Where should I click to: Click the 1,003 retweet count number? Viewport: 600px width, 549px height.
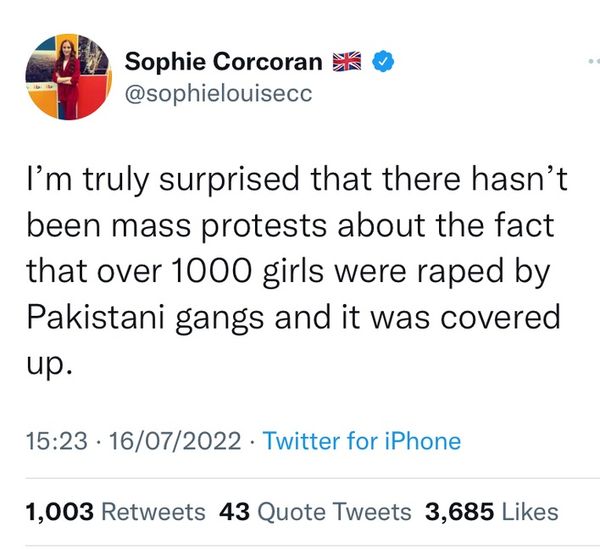click(x=60, y=512)
